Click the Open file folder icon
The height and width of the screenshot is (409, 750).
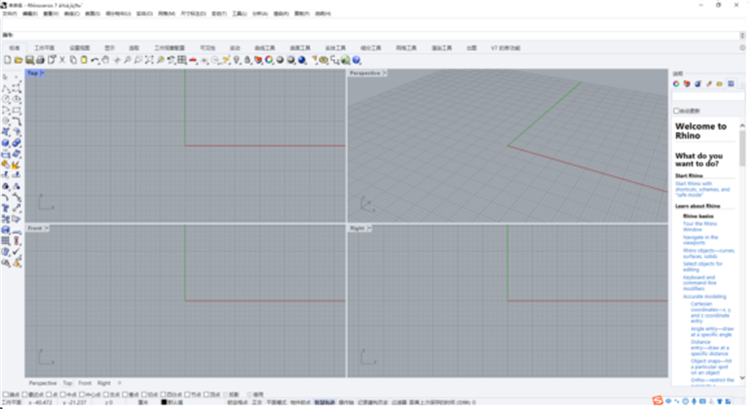(x=18, y=60)
